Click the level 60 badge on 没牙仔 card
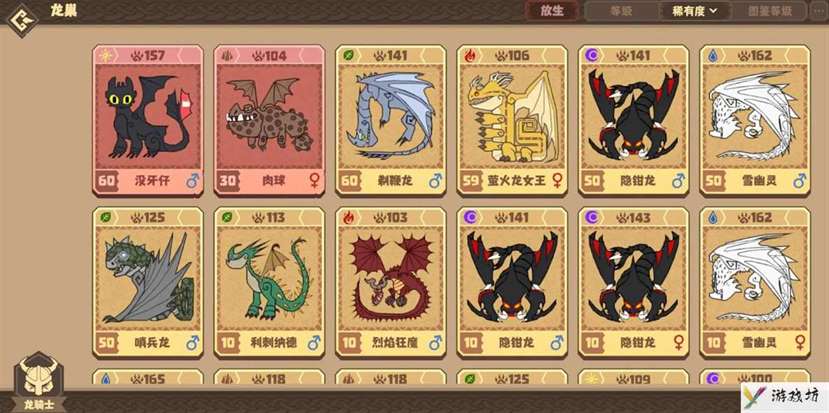 (107, 181)
